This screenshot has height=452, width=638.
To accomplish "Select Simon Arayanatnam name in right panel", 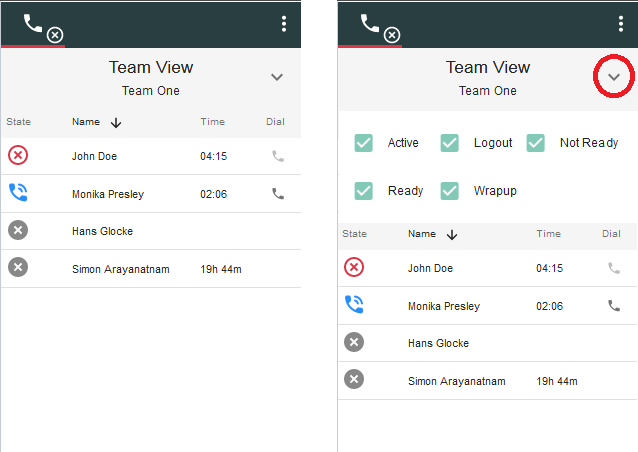I will coord(457,381).
